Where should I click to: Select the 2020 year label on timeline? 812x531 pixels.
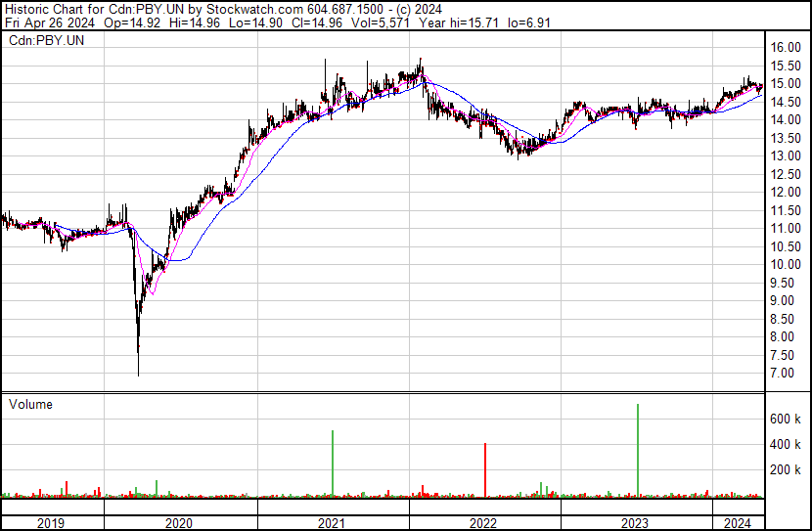click(179, 523)
